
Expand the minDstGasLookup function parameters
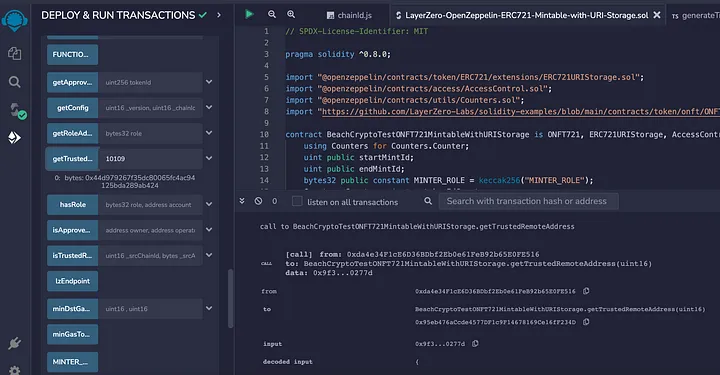[x=209, y=308]
